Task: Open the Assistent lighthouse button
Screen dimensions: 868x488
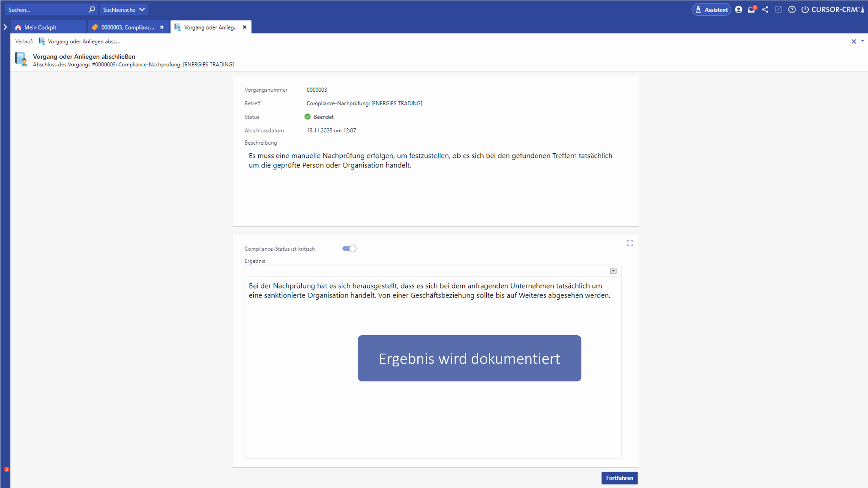Action: pos(711,9)
